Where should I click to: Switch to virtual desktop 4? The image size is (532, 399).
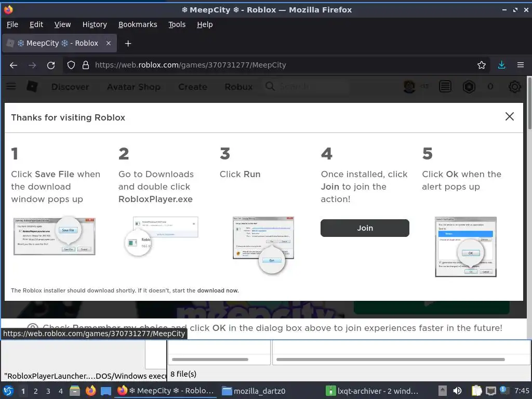pyautogui.click(x=61, y=391)
